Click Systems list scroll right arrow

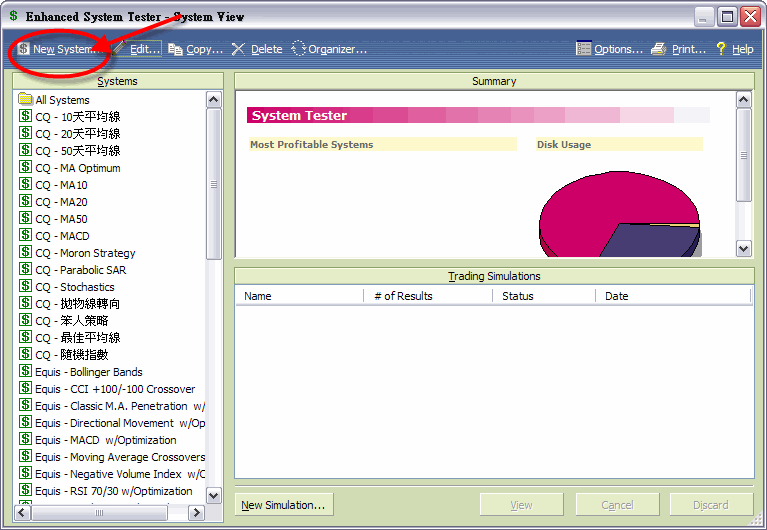(196, 512)
